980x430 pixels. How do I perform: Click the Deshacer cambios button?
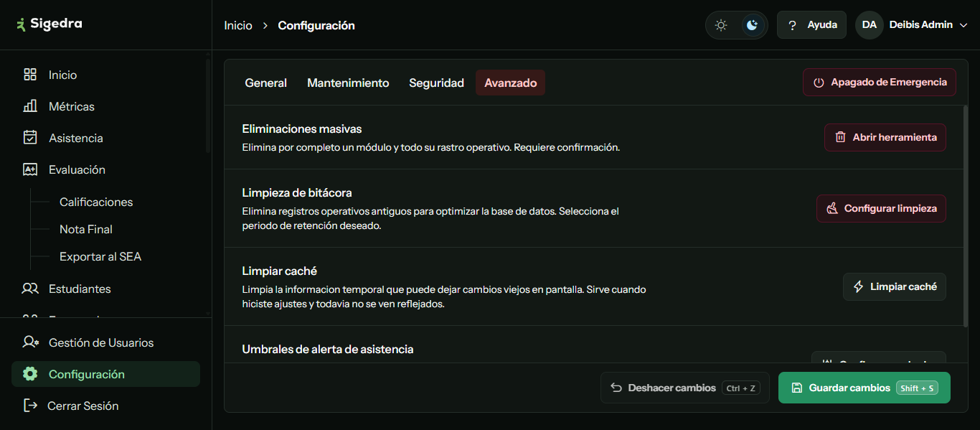click(x=685, y=388)
